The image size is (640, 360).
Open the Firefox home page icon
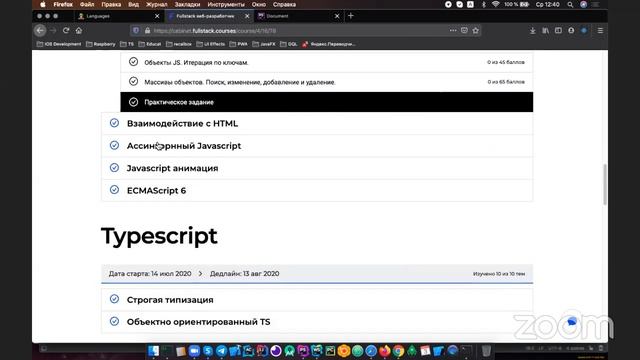click(x=79, y=30)
